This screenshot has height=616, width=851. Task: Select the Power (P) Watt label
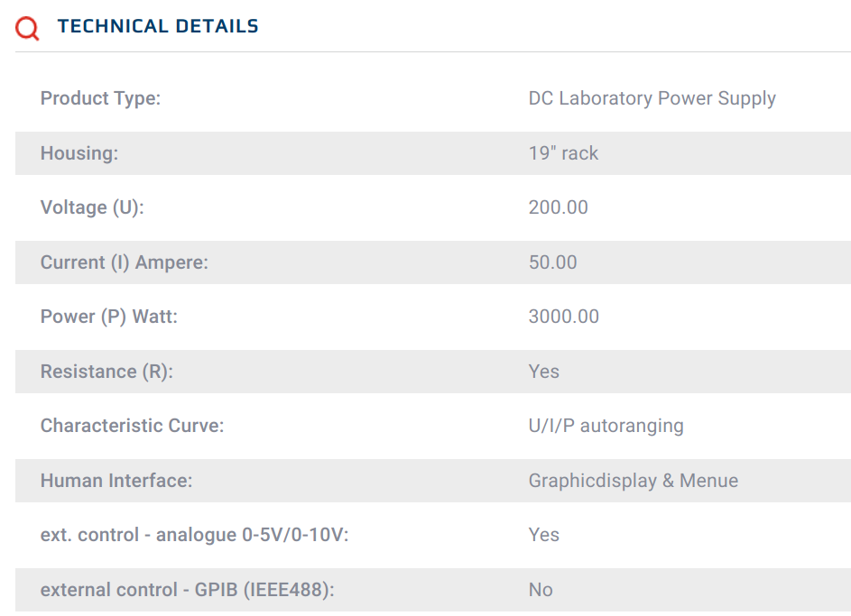click(109, 317)
